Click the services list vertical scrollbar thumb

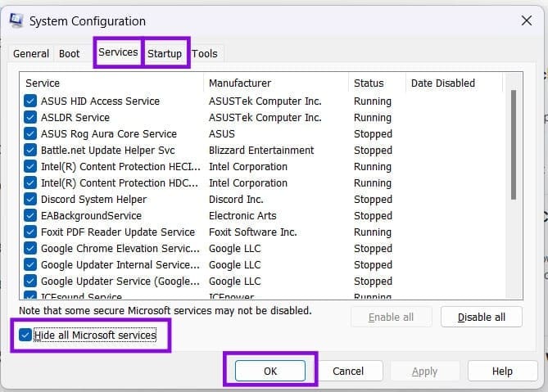(x=514, y=145)
